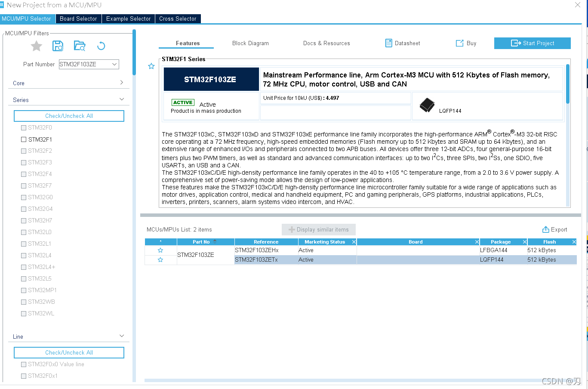Click the Datasheet document icon

click(x=388, y=43)
